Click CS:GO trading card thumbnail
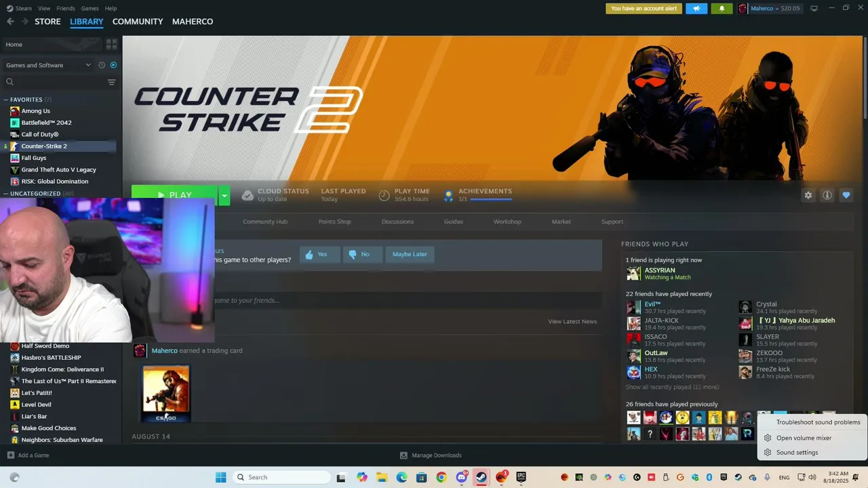The height and width of the screenshot is (488, 868). (x=166, y=393)
